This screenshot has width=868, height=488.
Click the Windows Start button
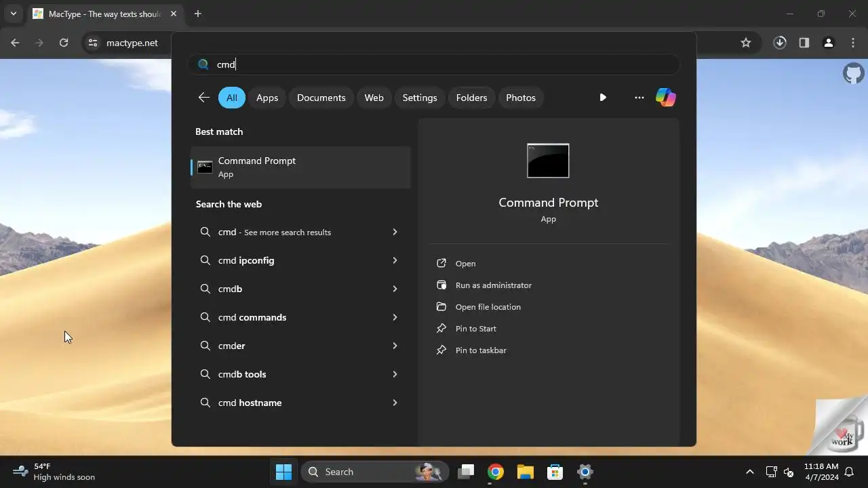[x=283, y=472]
